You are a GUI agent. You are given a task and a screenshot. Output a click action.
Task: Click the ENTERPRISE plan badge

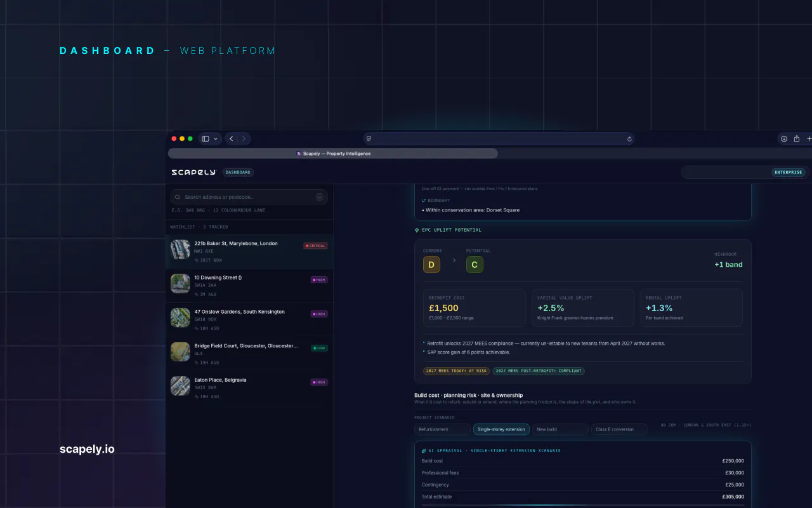pos(789,172)
